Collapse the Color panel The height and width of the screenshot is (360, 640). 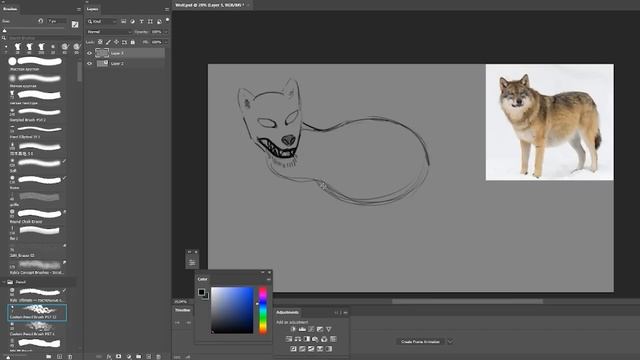[263, 272]
